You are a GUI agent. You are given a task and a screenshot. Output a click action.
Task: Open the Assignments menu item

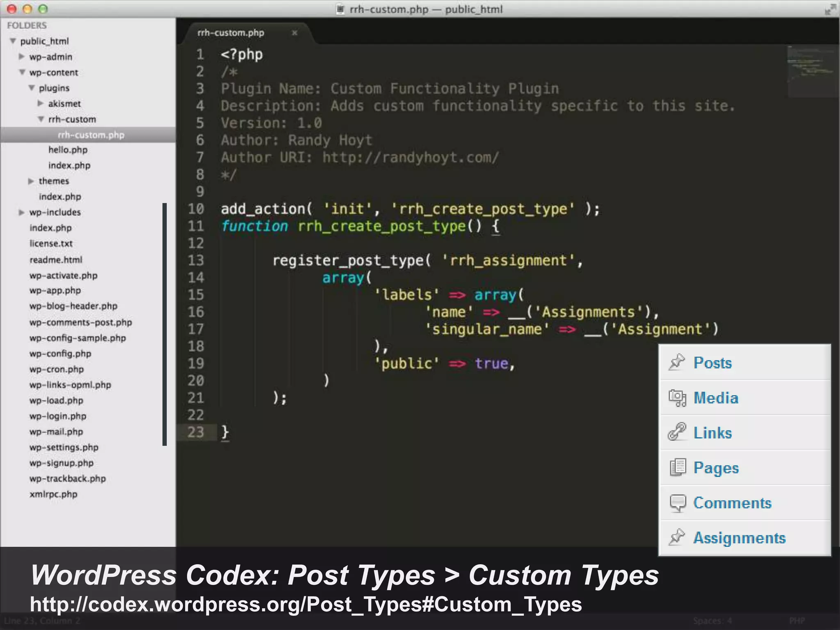tap(739, 538)
